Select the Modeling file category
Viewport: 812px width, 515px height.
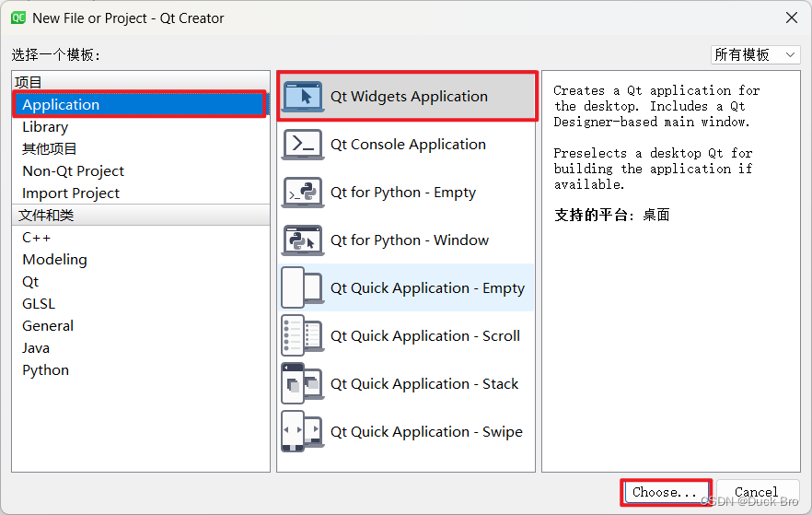click(140, 260)
